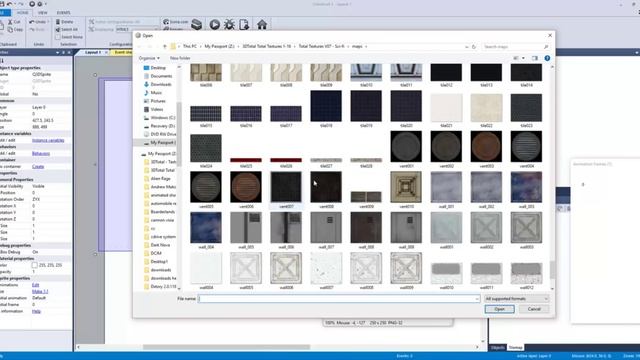Click Select All in the ribbon
Screen dimensions: 640x360
(67, 29)
